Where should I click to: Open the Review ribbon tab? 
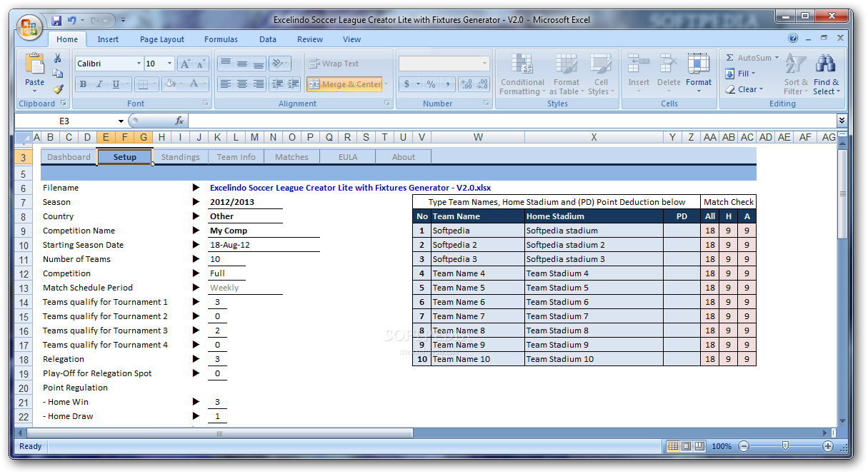(x=310, y=39)
